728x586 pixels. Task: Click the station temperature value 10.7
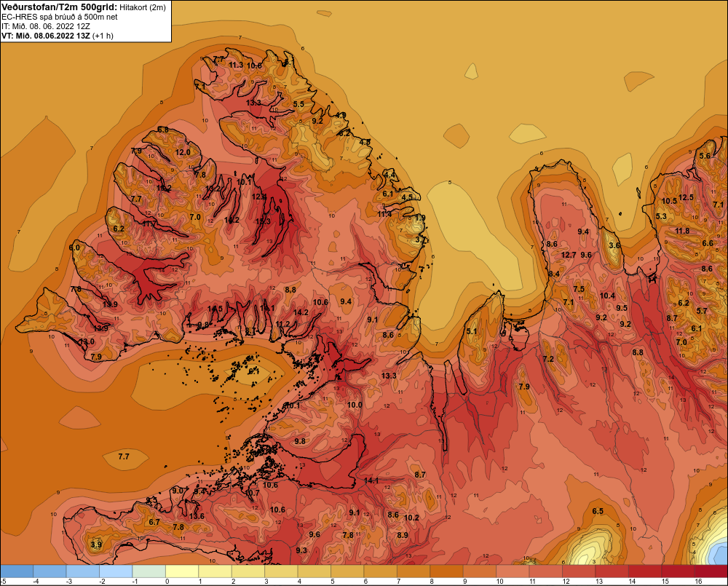point(252,493)
